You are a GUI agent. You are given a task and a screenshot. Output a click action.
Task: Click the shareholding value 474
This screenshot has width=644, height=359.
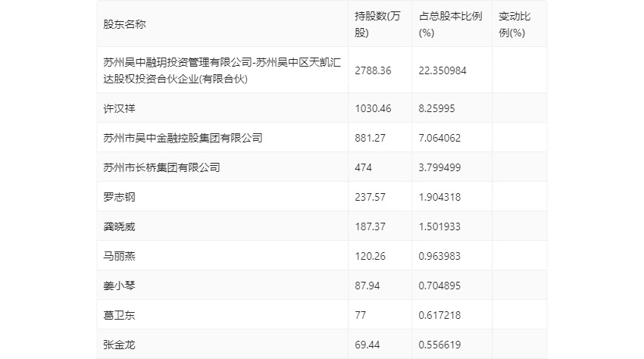363,167
